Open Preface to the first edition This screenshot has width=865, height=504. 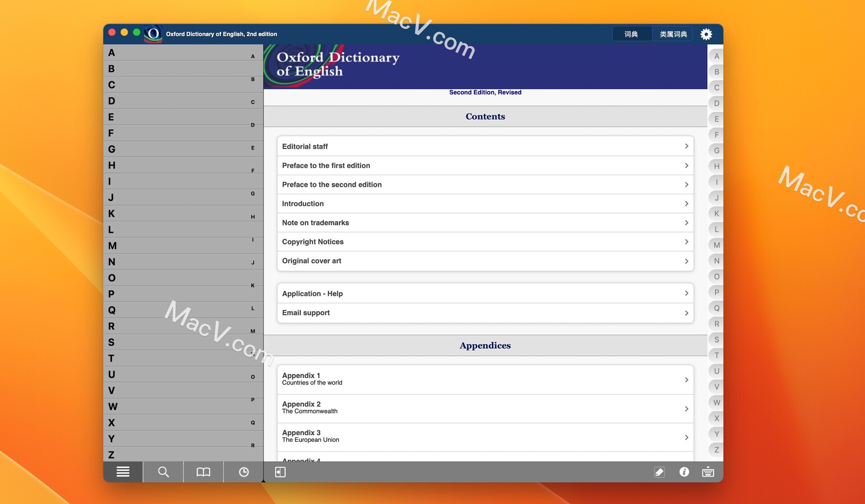[485, 165]
